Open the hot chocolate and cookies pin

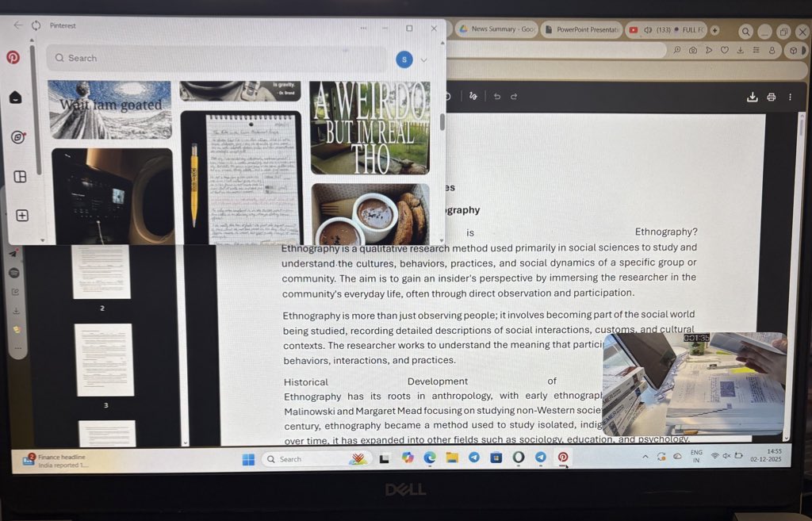click(x=370, y=214)
